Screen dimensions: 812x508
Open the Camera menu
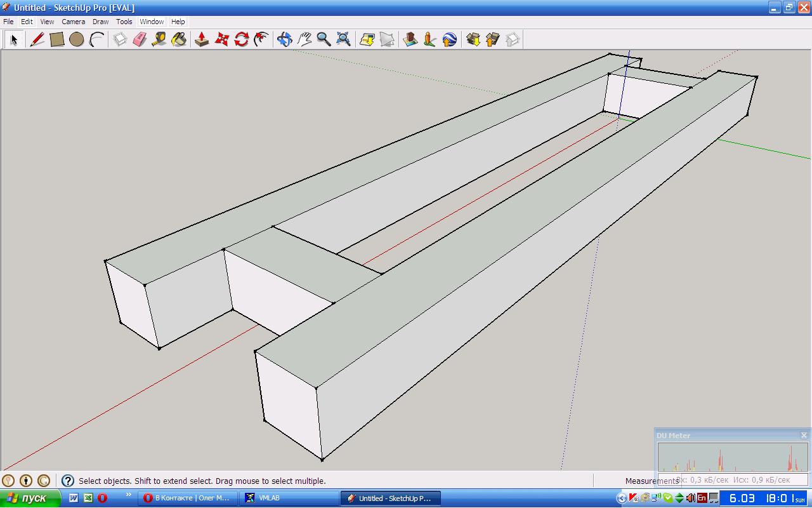pos(73,22)
